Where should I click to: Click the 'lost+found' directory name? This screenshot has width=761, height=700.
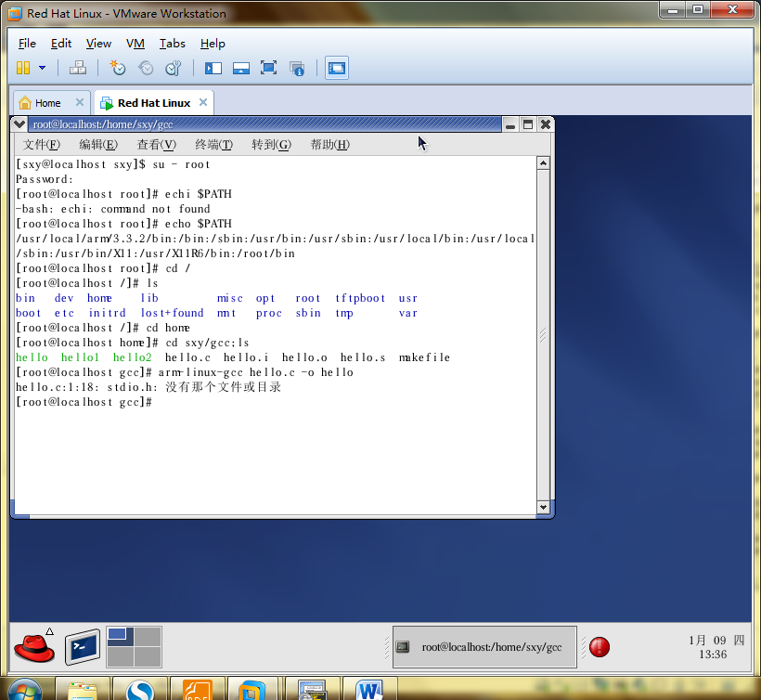[x=173, y=313]
